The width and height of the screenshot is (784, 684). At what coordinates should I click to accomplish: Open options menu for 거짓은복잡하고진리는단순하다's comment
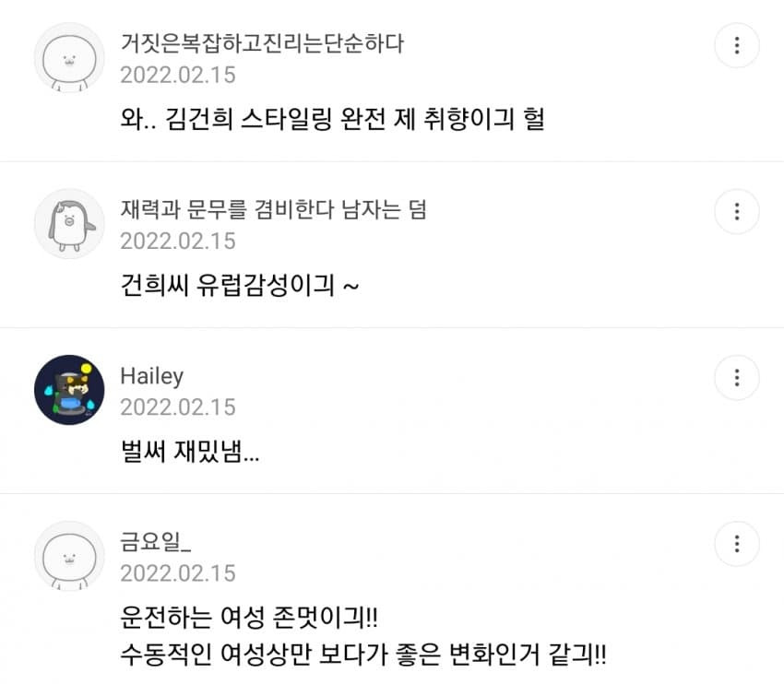point(737,45)
